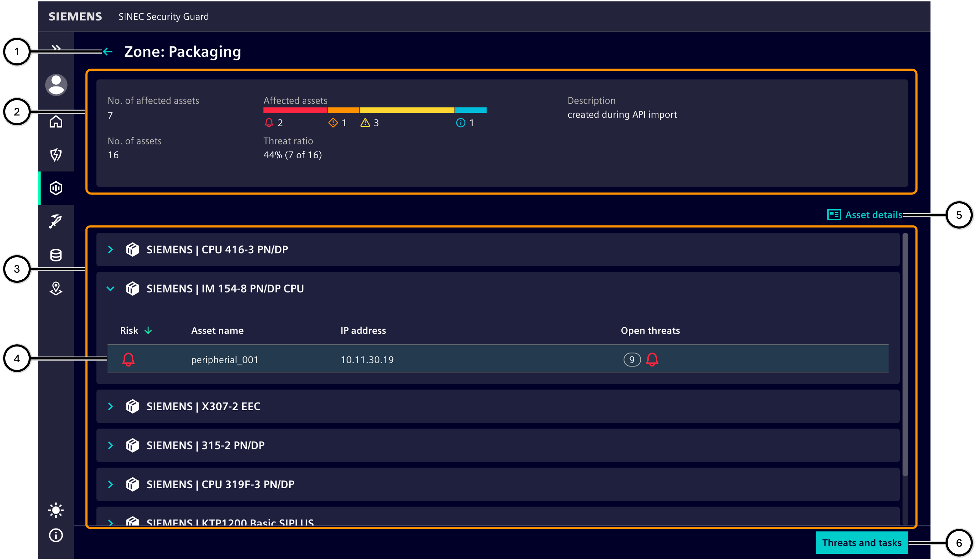Screen dimensions: 976x560
Task: Click the cube icon for CPU 319F-3 PN/DP
Action: [x=133, y=484]
